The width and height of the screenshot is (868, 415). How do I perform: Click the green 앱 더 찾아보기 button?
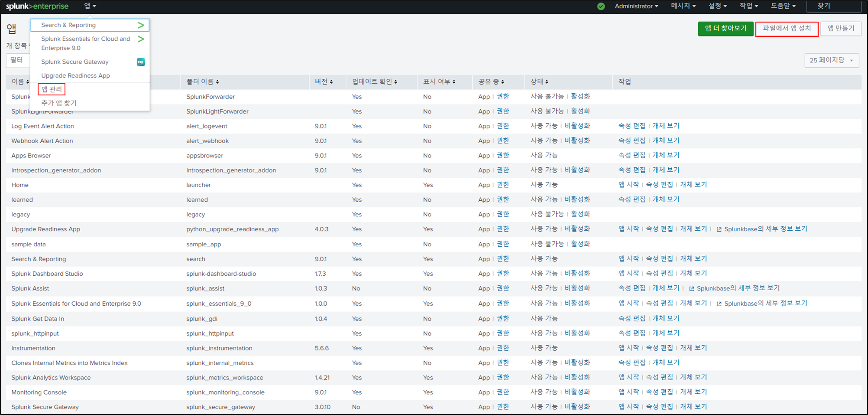[x=725, y=29]
